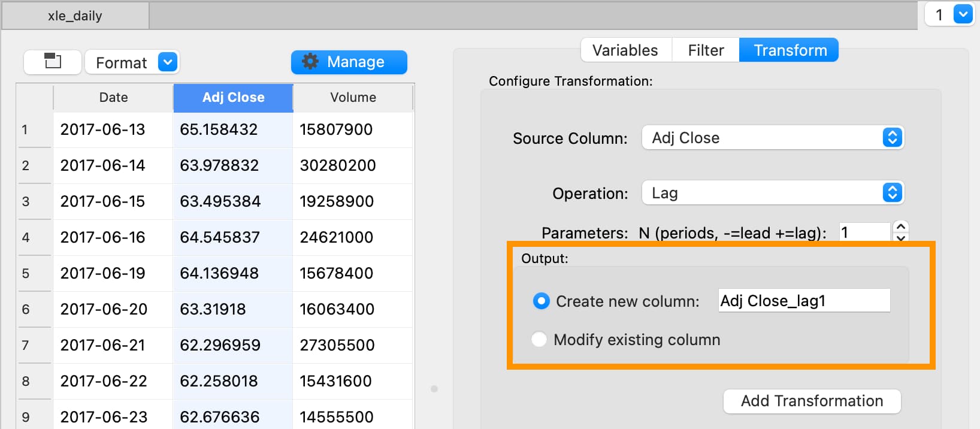Click the Manage gear button
Viewport: 980px width, 429px height.
pos(349,62)
